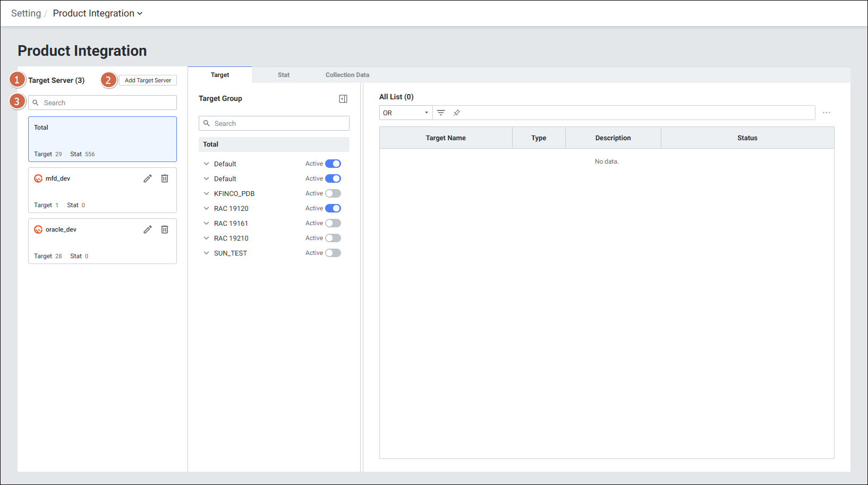The image size is (868, 485).
Task: Click the filter icon in All List
Action: coord(441,113)
